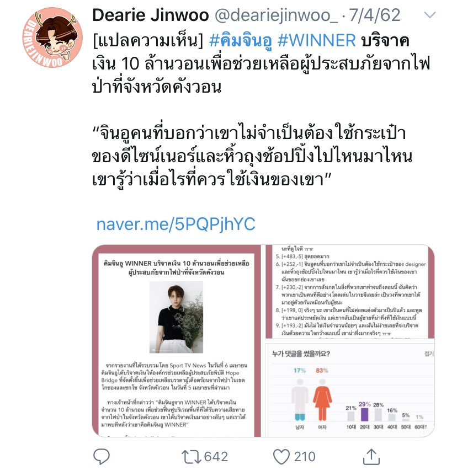The width and height of the screenshot is (457, 476).
Task: Click the 210 likes count
Action: (305, 457)
